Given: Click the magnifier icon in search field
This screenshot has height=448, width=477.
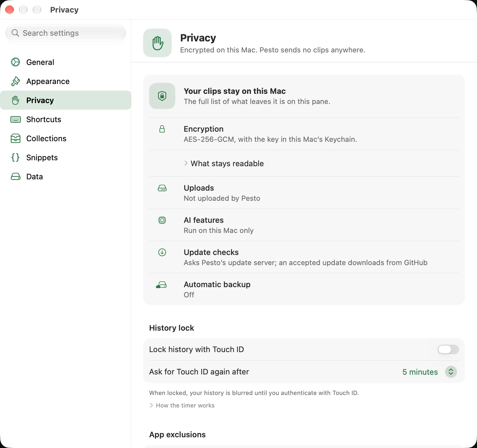Looking at the screenshot, I should click(x=15, y=33).
